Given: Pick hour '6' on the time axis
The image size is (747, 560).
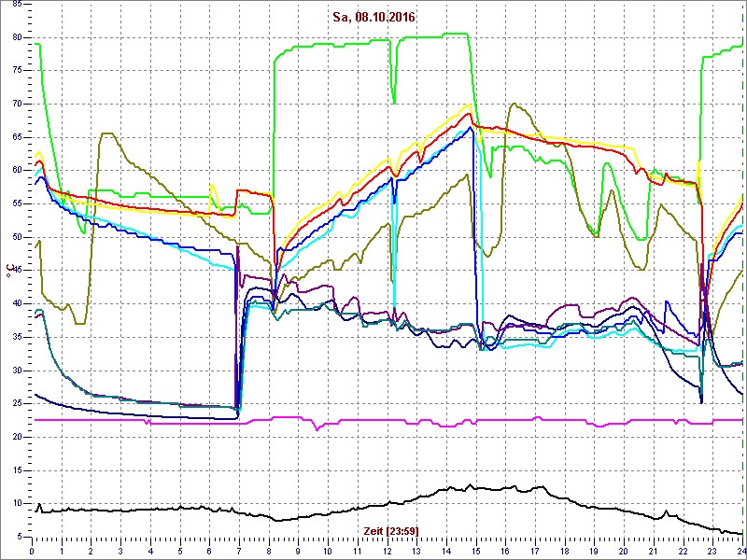Looking at the screenshot, I should (x=209, y=551).
